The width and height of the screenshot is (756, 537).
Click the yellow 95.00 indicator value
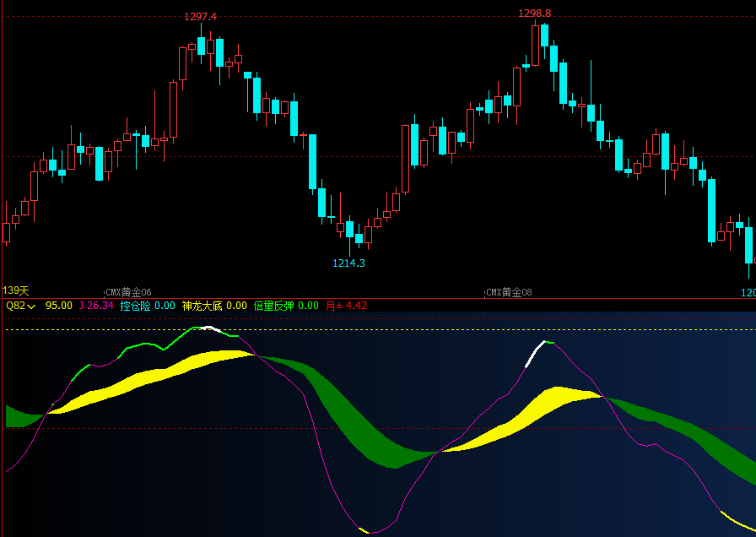point(59,306)
